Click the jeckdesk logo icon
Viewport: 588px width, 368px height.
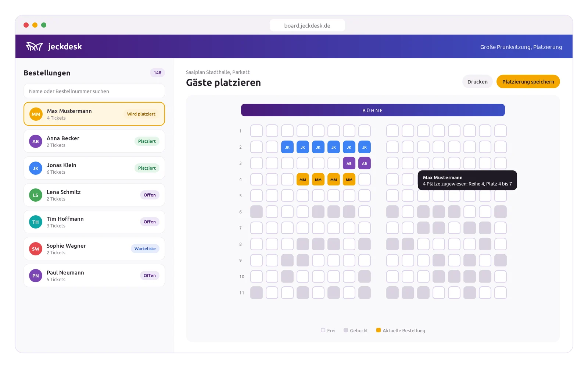(34, 46)
